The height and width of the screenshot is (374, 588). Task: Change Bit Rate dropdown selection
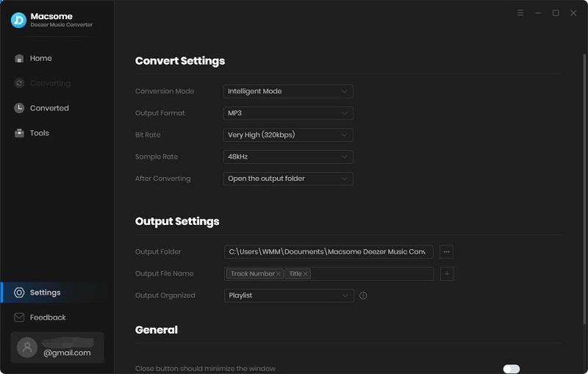pyautogui.click(x=288, y=135)
